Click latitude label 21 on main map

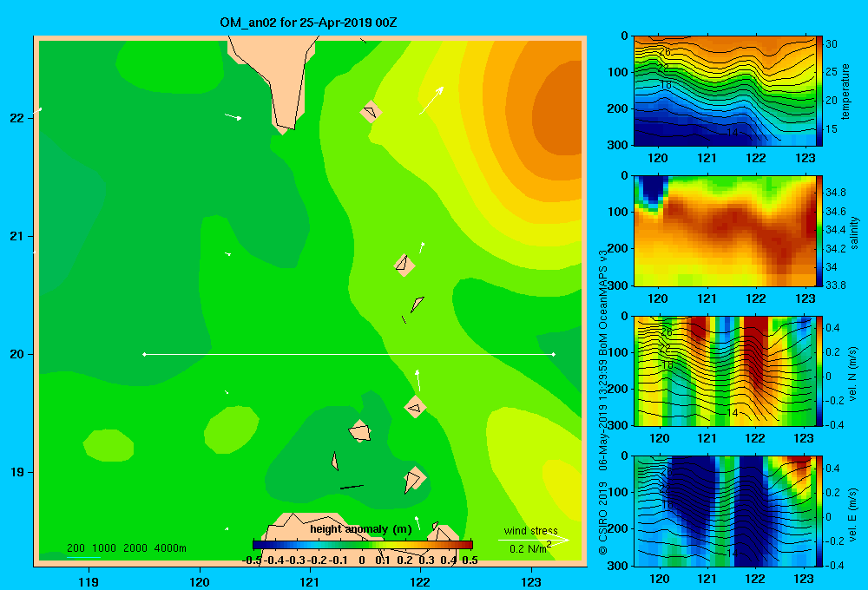16,236
